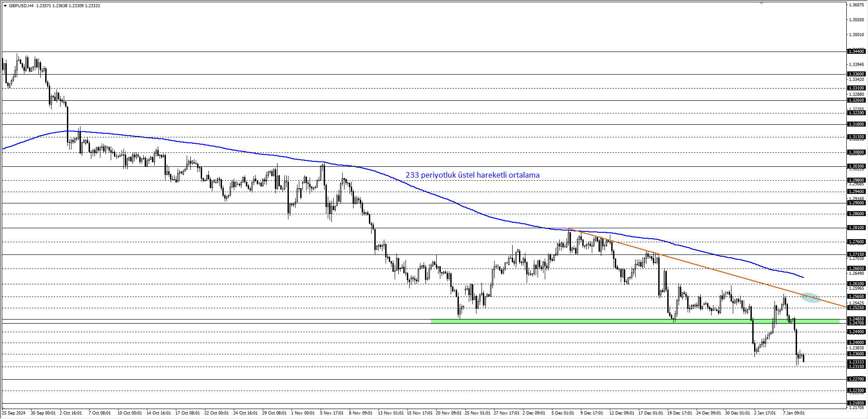Click the 20 Nov 09:01 time label
The image size is (868, 419).
(x=449, y=413)
